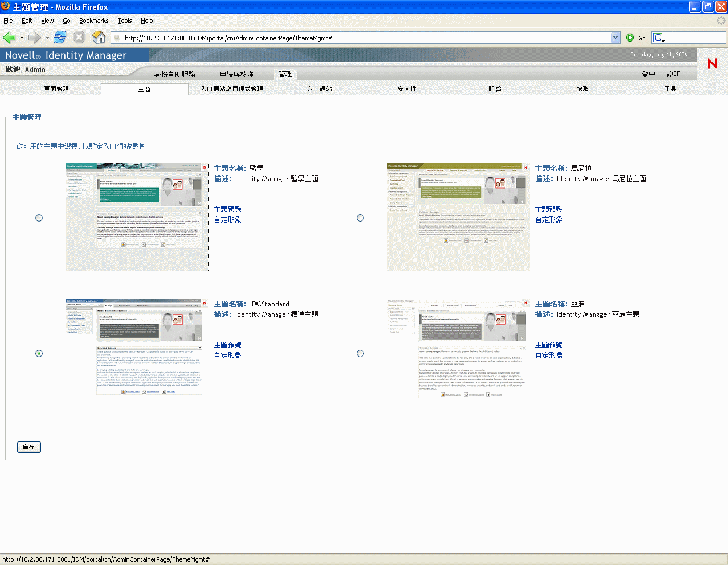Click the 歡迎, Admin welcome text

point(25,69)
